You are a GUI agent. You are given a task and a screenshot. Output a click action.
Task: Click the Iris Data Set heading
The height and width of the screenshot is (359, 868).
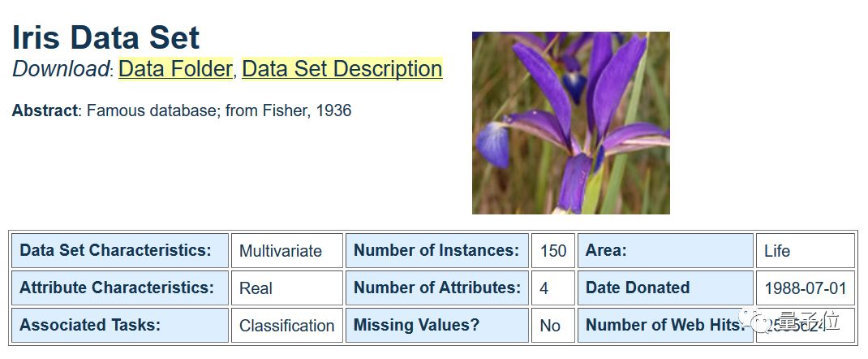coord(105,37)
